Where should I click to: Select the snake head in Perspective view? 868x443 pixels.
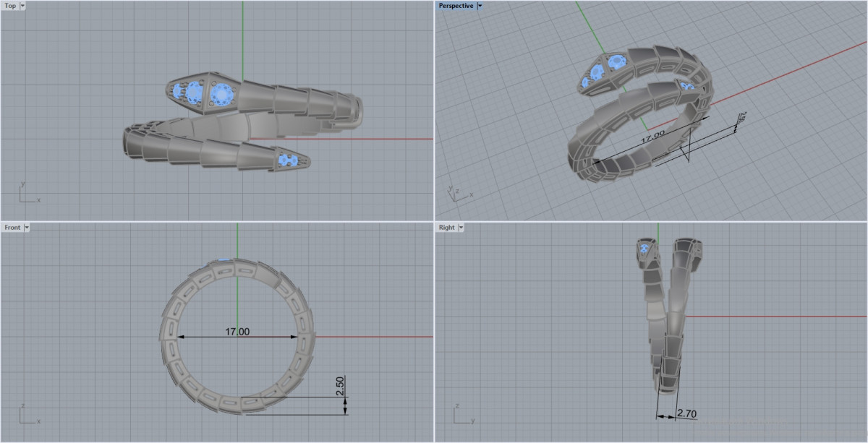605,71
